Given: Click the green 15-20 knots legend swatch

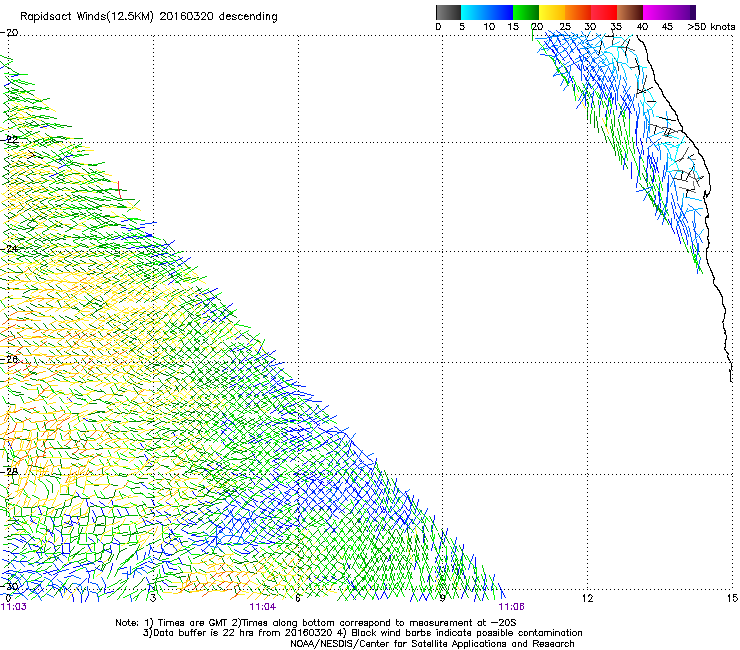Looking at the screenshot, I should (x=526, y=12).
